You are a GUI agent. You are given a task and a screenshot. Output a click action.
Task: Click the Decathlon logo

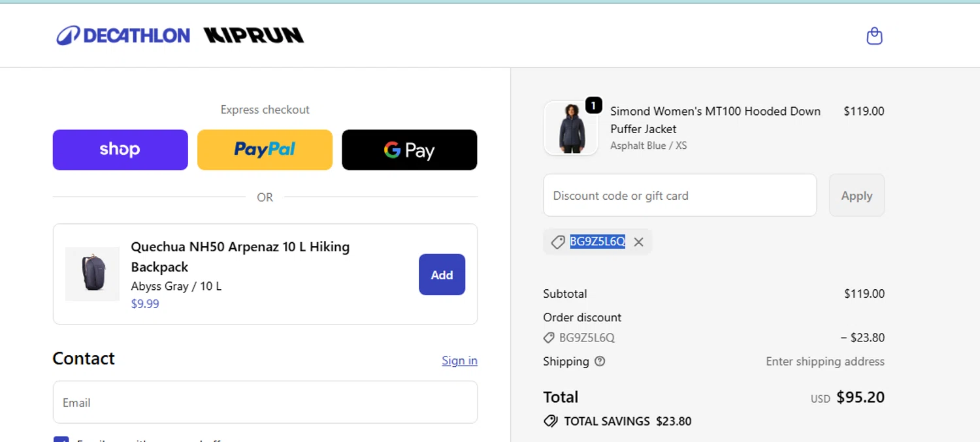point(123,35)
